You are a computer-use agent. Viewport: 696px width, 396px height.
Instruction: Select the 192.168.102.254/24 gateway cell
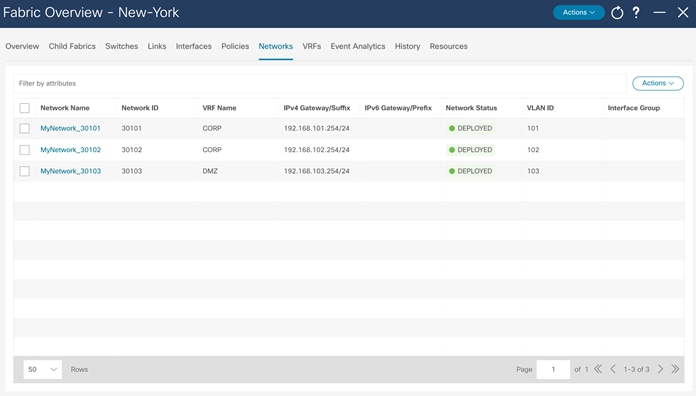(316, 150)
